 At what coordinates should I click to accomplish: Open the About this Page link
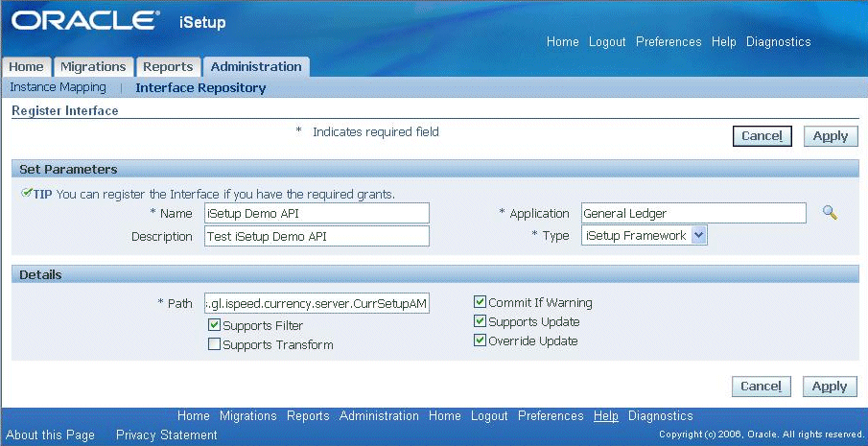click(51, 434)
